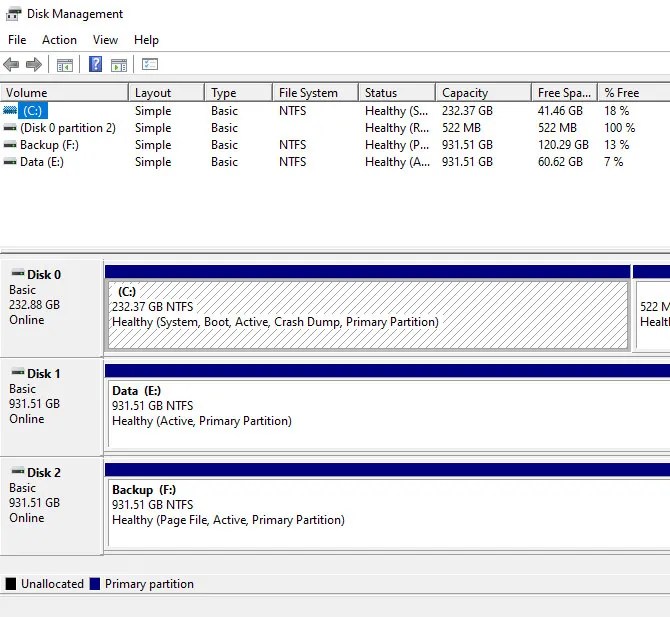Click the 18 % free cell

click(x=617, y=111)
